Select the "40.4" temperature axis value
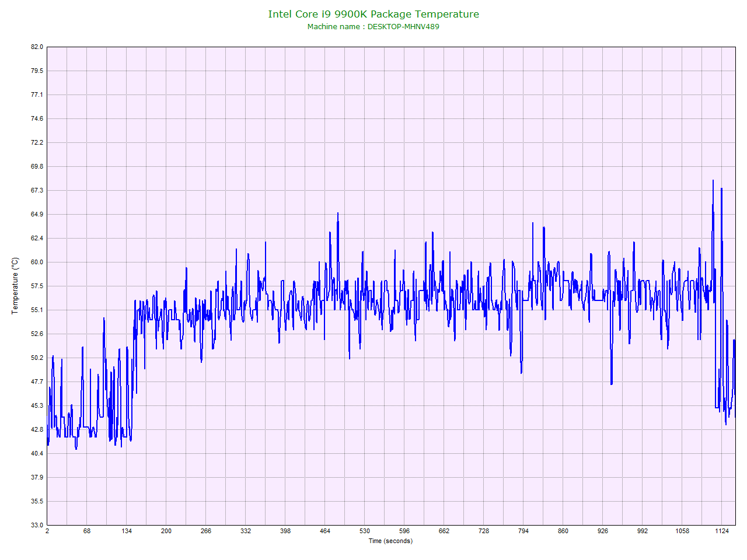The height and width of the screenshot is (560, 747). (37, 453)
